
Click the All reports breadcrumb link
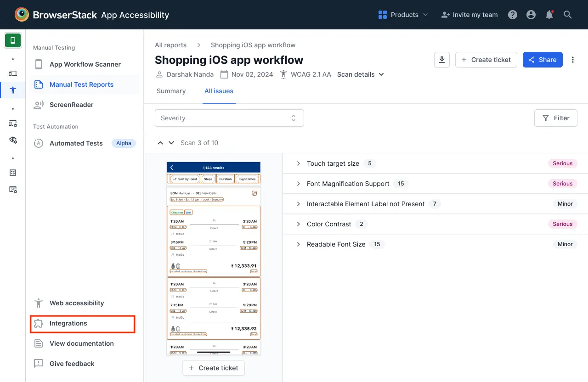[x=170, y=45]
